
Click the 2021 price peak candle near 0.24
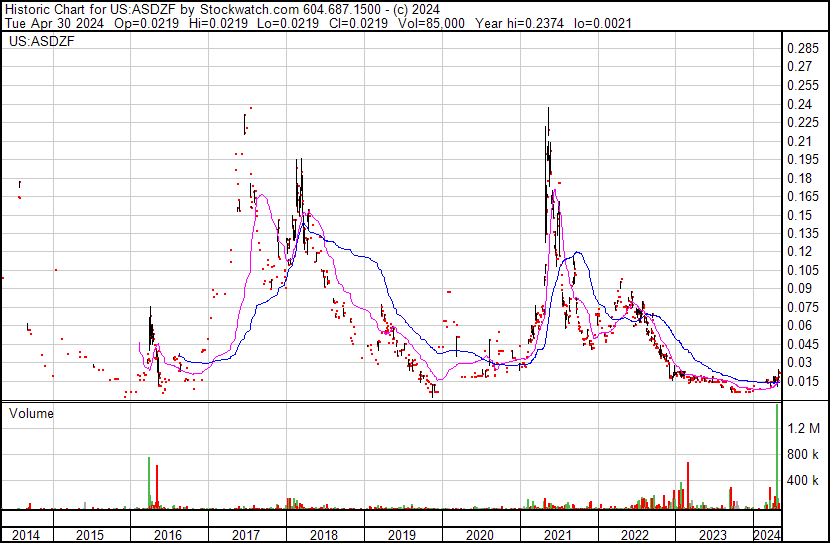point(548,119)
